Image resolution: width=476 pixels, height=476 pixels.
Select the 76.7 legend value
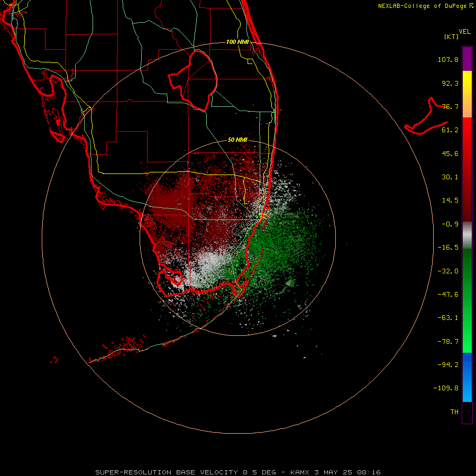point(450,106)
